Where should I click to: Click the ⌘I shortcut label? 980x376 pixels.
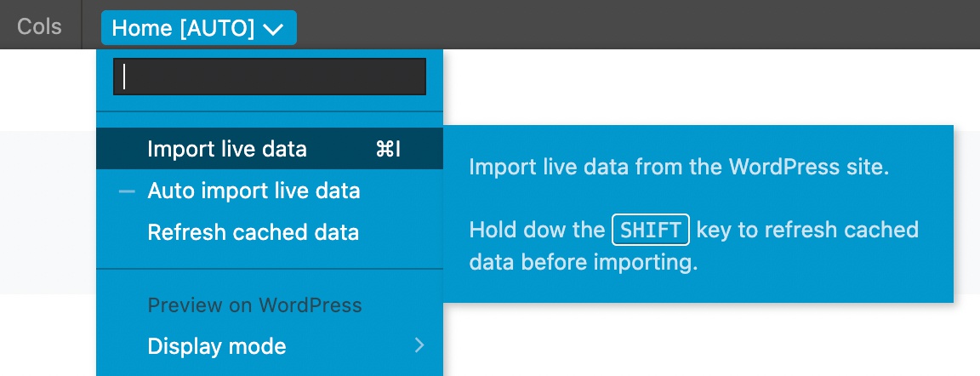coord(388,149)
